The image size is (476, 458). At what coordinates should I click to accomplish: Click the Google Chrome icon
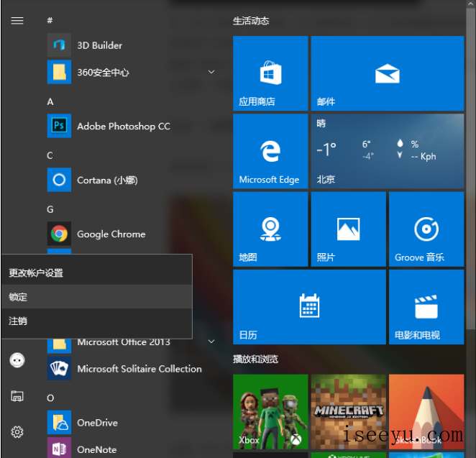point(59,234)
